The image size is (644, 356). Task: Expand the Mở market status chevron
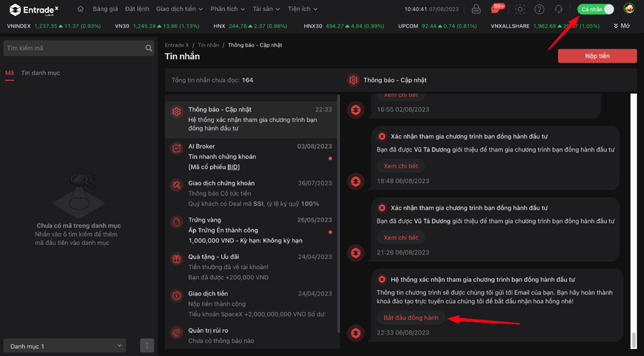coord(621,26)
